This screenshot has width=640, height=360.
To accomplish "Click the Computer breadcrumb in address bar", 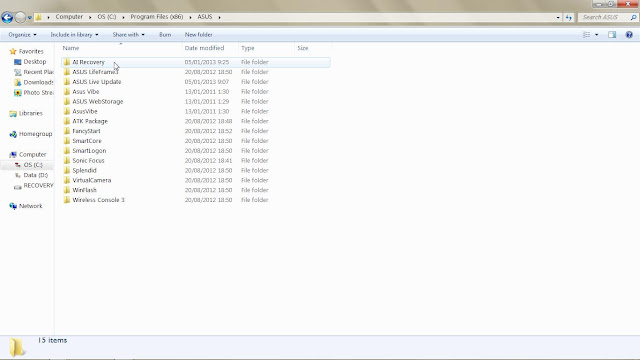I will click(69, 17).
